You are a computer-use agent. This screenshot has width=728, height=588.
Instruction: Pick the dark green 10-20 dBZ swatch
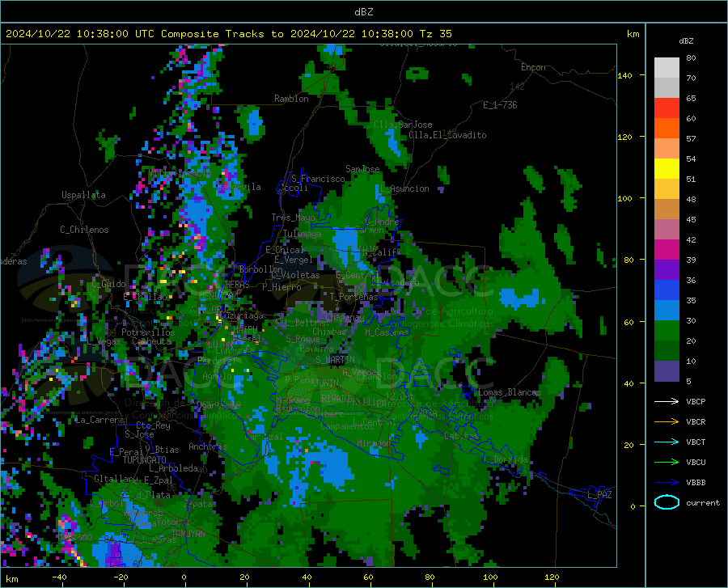tap(667, 351)
